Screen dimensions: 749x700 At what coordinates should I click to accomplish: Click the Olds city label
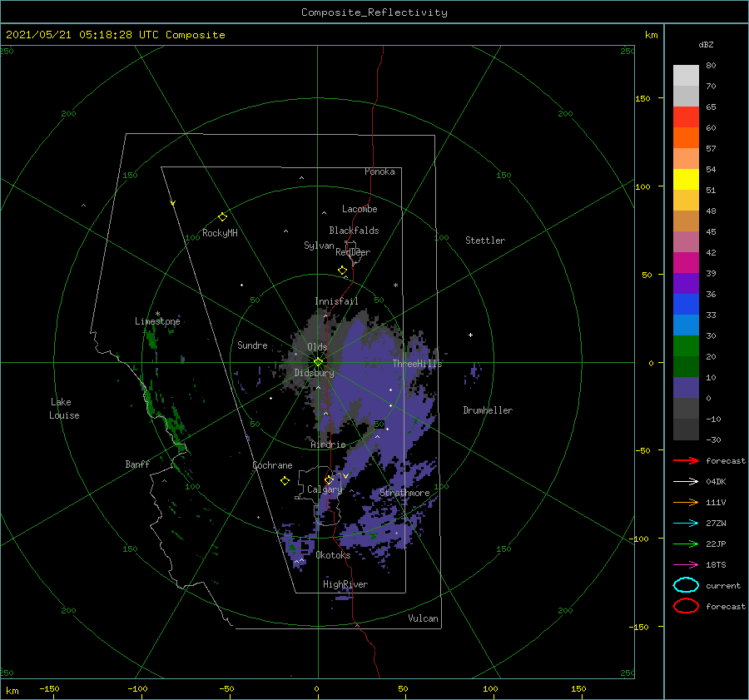tap(317, 347)
